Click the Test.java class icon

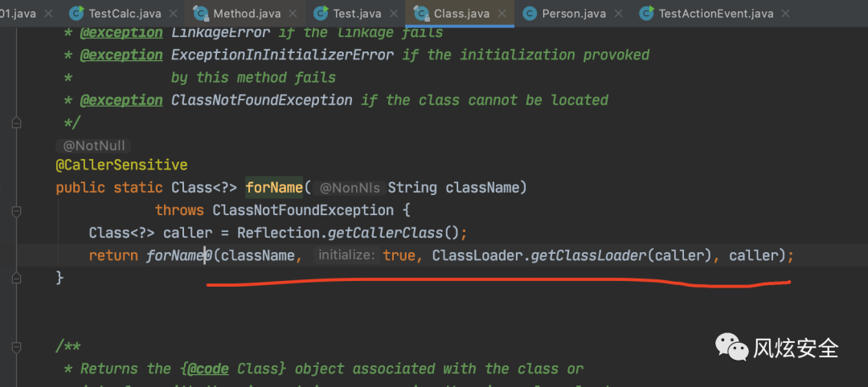321,13
